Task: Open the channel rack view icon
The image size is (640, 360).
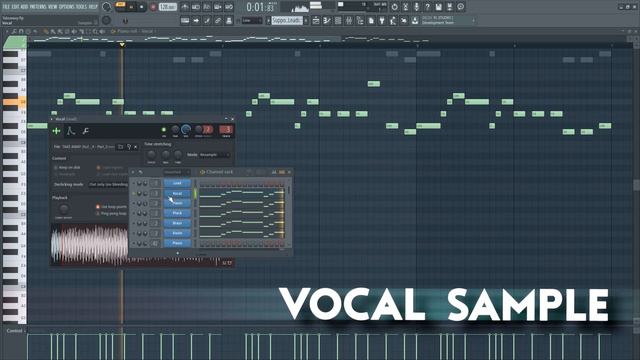Action: tap(338, 20)
